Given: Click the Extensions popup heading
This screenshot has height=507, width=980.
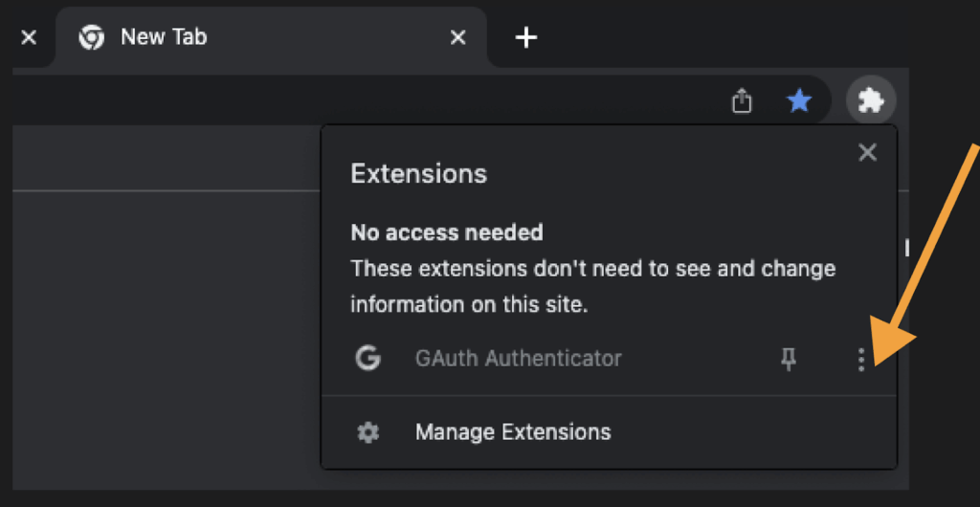Looking at the screenshot, I should (x=419, y=174).
